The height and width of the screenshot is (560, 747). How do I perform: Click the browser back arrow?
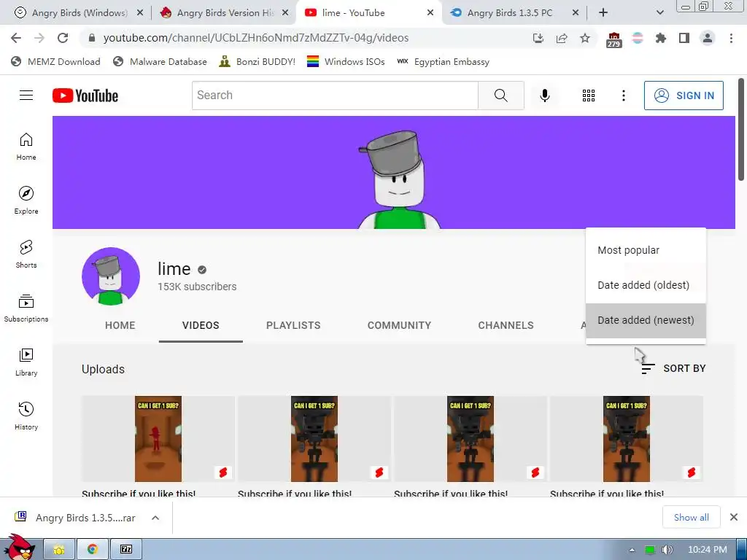point(16,38)
